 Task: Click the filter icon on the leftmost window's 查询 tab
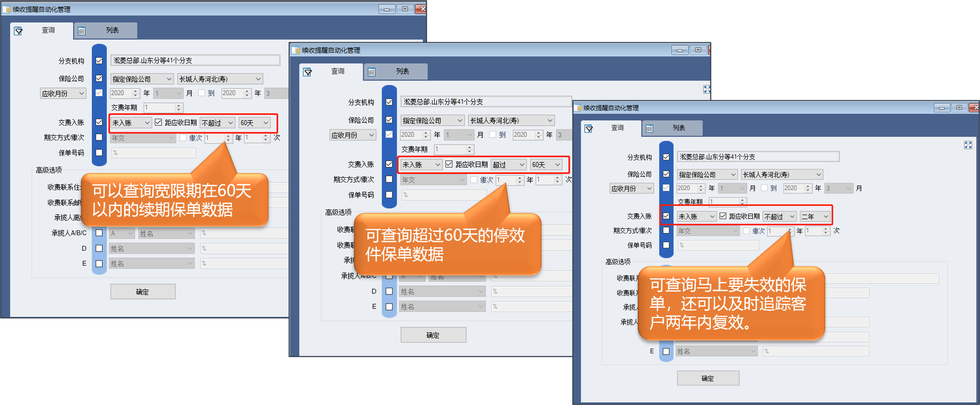[x=18, y=31]
